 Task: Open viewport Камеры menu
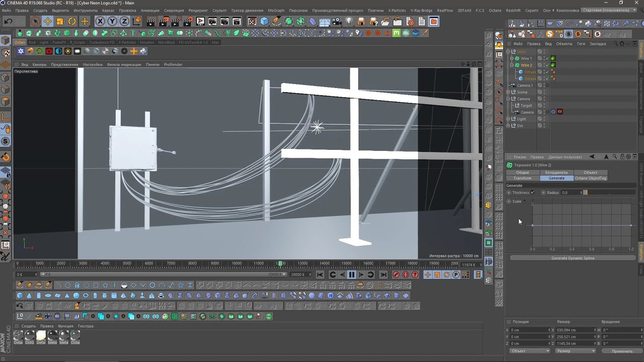39,64
